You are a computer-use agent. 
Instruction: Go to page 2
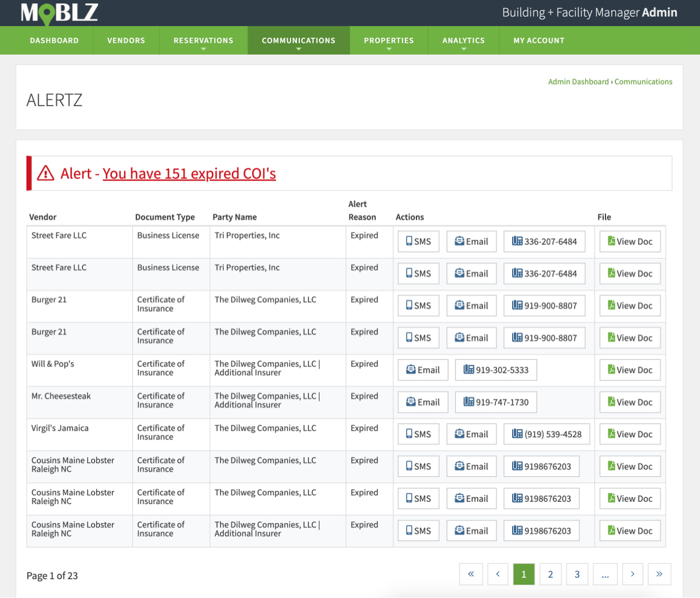click(x=550, y=574)
